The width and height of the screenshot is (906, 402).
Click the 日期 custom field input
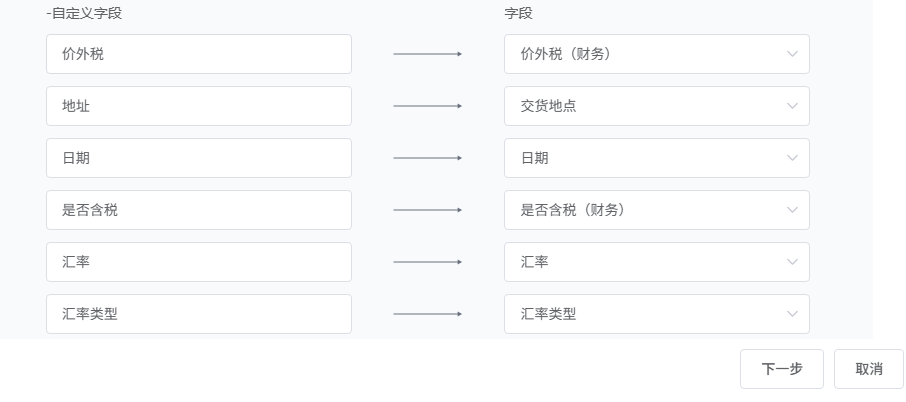(198, 158)
